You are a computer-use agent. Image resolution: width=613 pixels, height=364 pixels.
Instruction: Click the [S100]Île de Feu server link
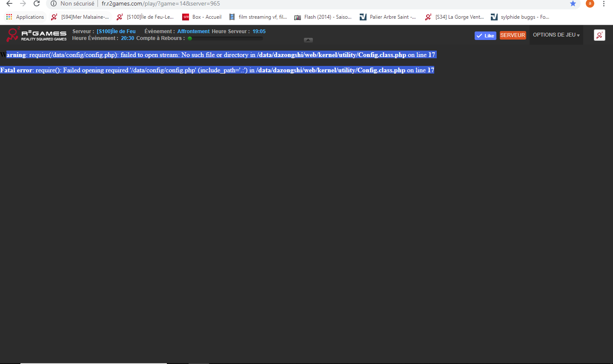[x=116, y=31]
